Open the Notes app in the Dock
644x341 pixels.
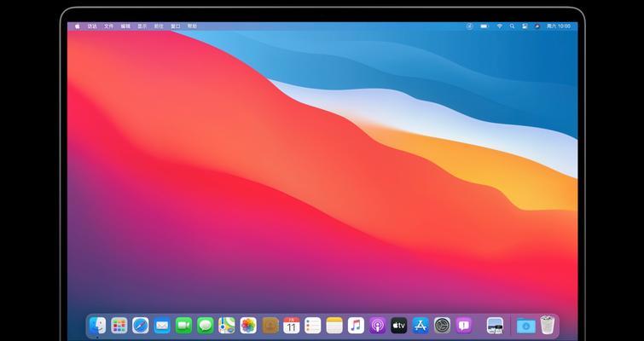pyautogui.click(x=334, y=326)
